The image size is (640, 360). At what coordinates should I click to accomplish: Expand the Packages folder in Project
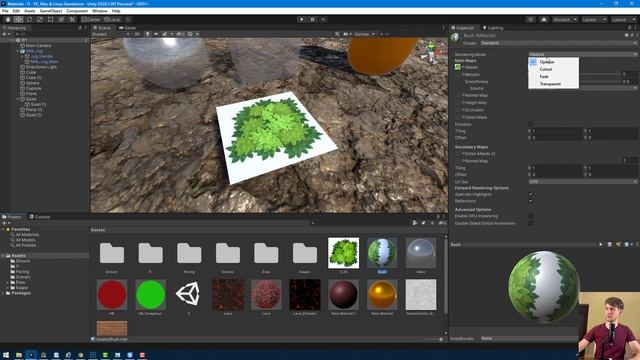pos(3,293)
